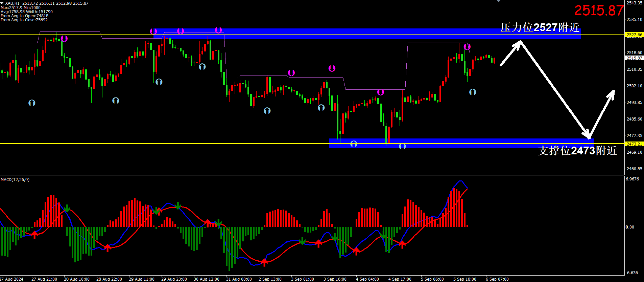
Task: Click the yellow 2473.21 price tag
Action: 634,144
